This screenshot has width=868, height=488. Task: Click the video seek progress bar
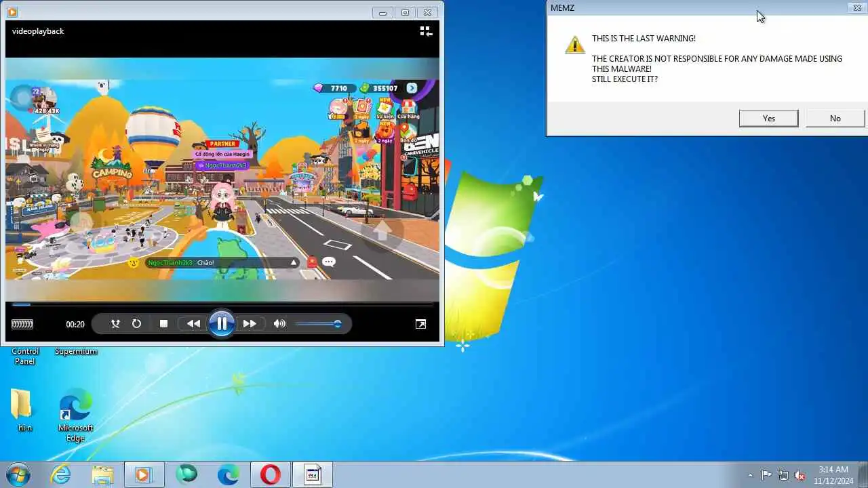[x=222, y=304]
